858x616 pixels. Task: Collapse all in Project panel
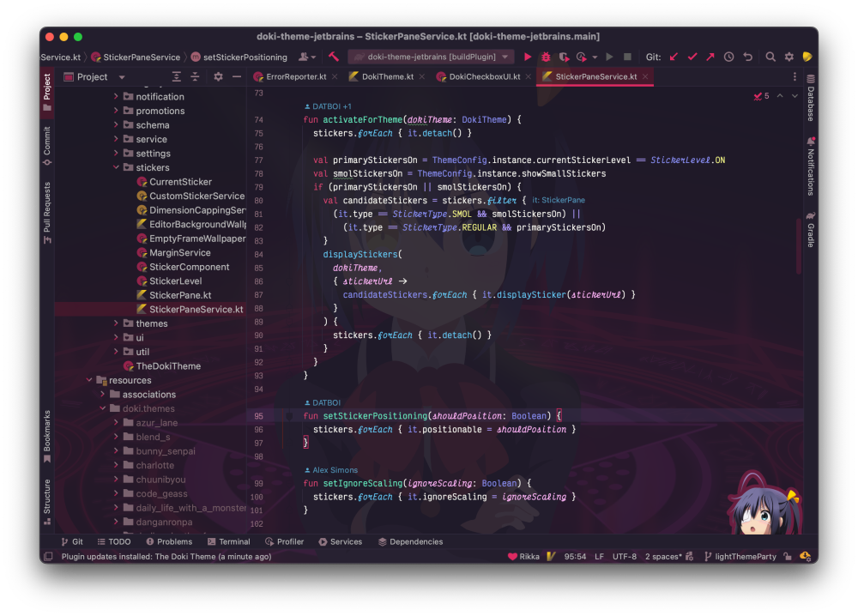tap(195, 76)
